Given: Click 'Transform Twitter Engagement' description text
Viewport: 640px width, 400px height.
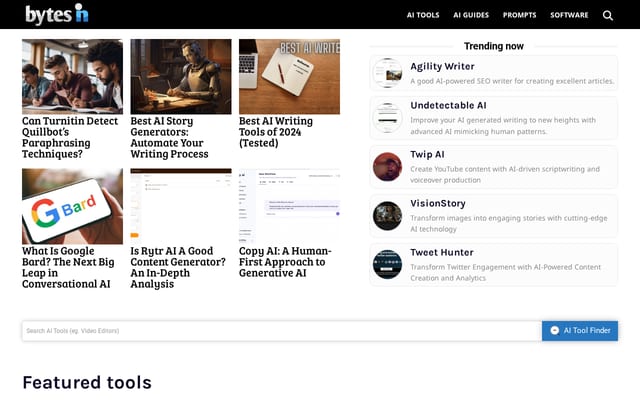Looking at the screenshot, I should (505, 272).
